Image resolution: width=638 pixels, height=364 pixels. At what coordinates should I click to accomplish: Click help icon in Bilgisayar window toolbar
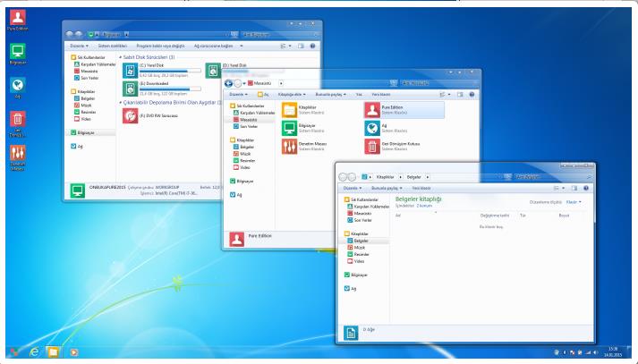coord(312,46)
